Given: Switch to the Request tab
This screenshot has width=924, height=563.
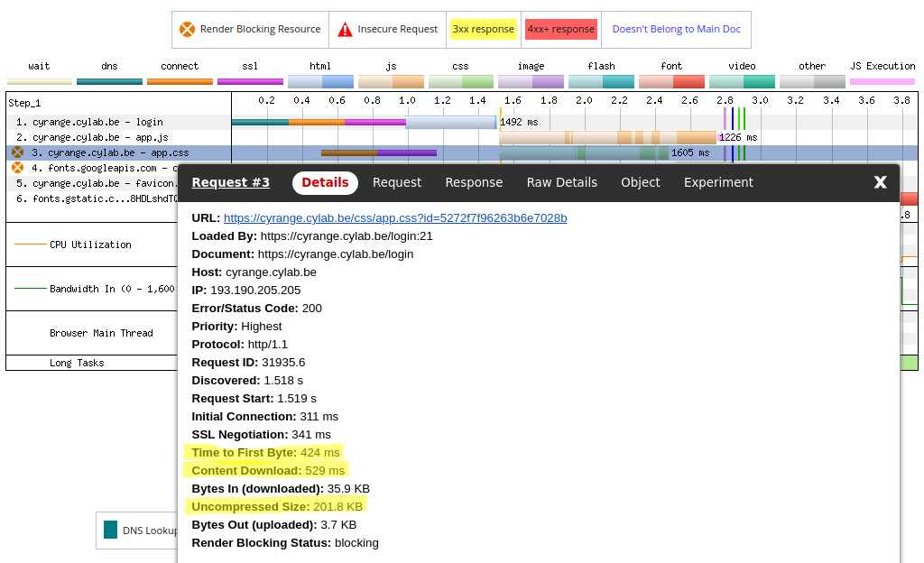Looking at the screenshot, I should click(397, 182).
